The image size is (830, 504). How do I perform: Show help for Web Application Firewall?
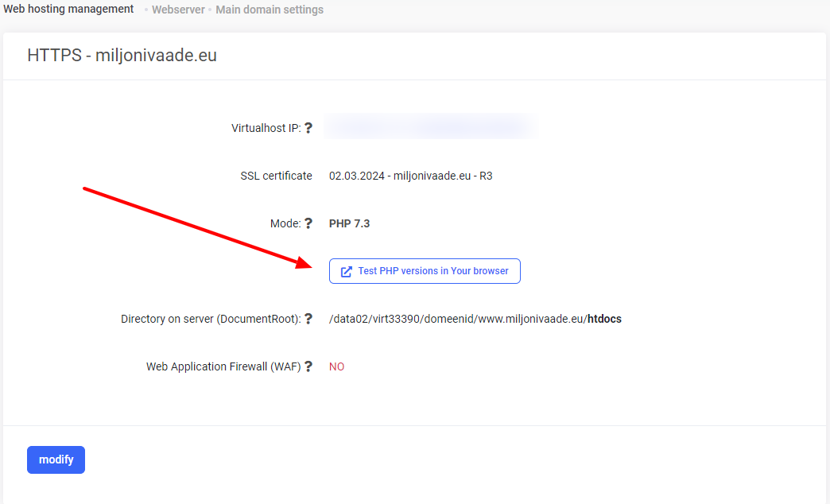point(308,366)
